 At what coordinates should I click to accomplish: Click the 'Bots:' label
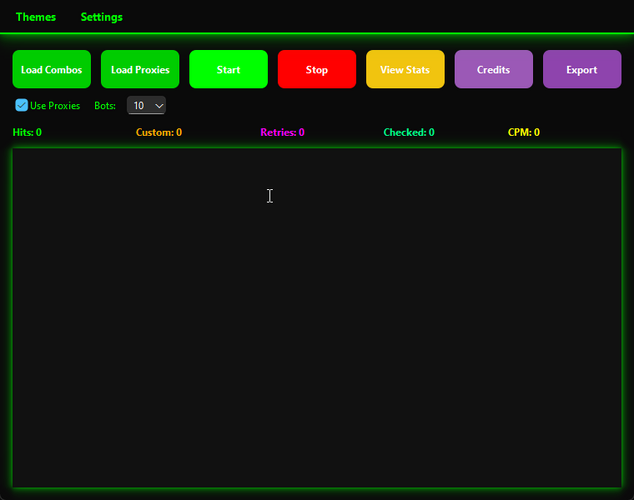pos(105,106)
